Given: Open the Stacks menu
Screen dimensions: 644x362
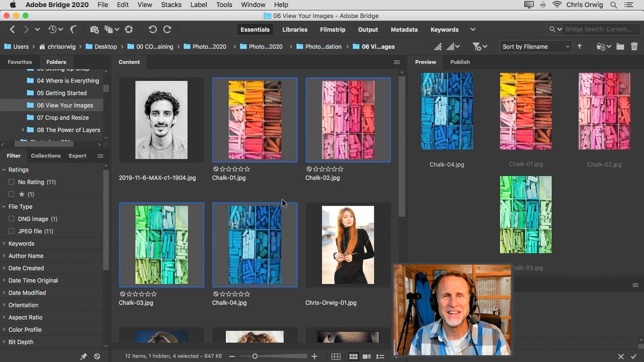Looking at the screenshot, I should pos(171,5).
